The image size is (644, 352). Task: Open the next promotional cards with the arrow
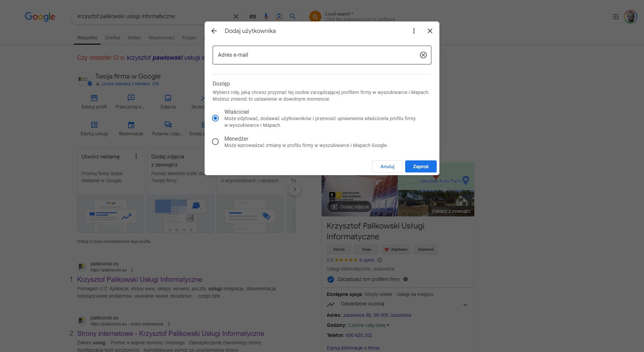click(x=295, y=189)
